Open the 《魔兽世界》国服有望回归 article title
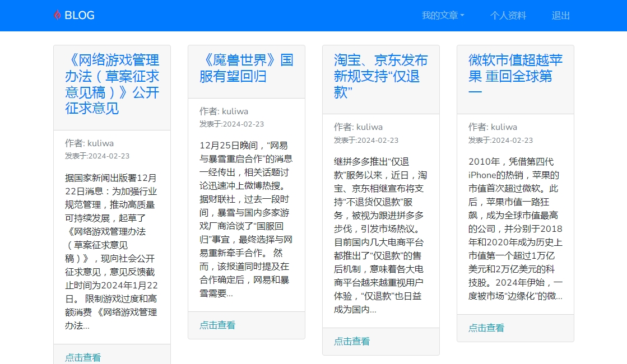627x364 pixels. coord(246,68)
